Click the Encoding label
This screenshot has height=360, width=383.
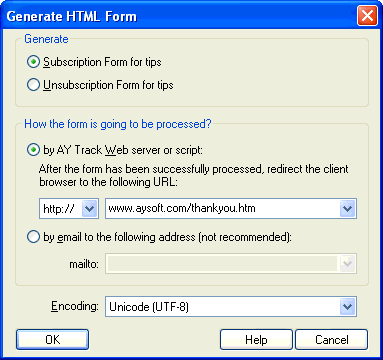point(75,306)
